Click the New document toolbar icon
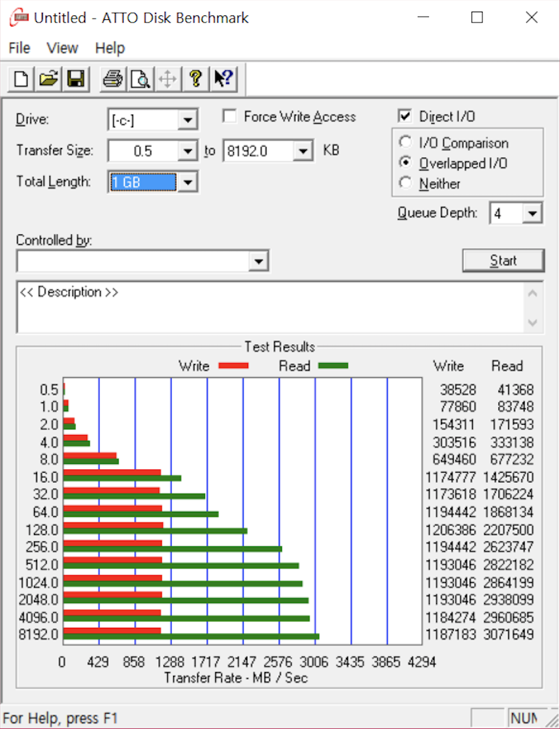The image size is (560, 729). coord(21,79)
